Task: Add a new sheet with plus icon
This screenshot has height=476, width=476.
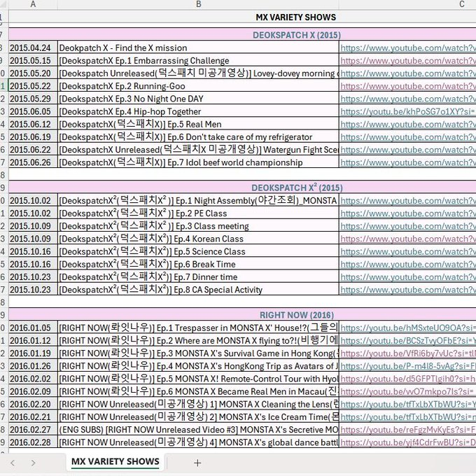Action: [197, 463]
